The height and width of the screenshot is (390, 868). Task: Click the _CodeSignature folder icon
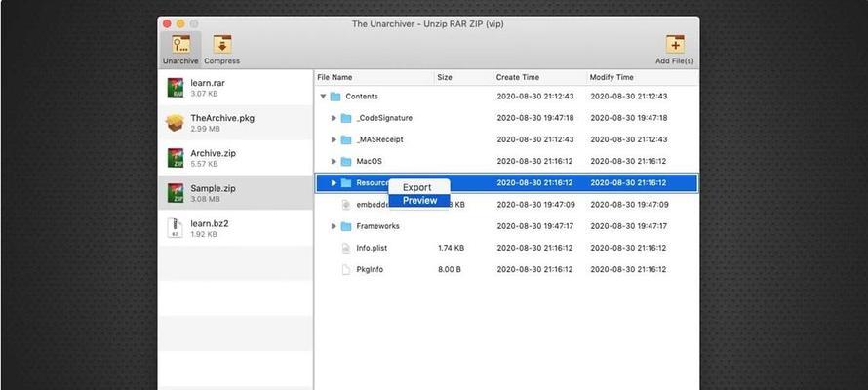tap(346, 118)
